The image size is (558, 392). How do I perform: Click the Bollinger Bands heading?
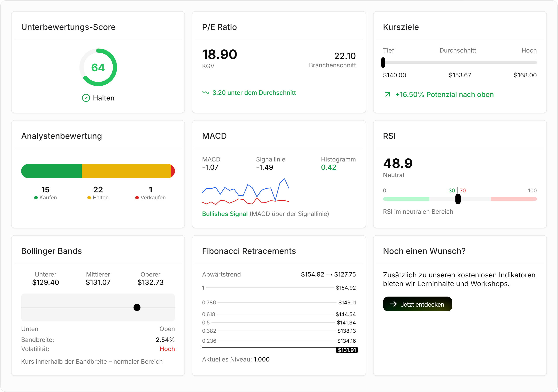pos(52,251)
